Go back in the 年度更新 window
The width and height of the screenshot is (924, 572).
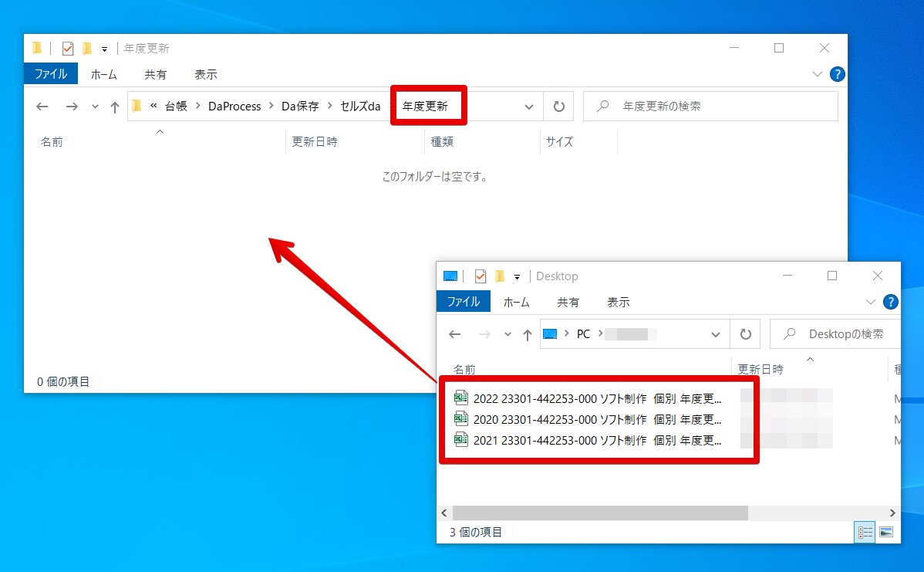click(x=42, y=107)
